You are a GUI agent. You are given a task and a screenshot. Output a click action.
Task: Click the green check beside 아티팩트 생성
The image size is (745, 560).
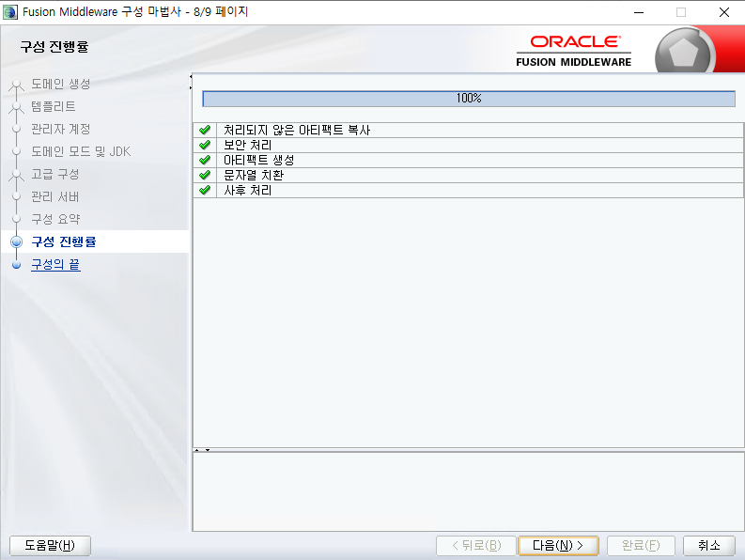(205, 160)
